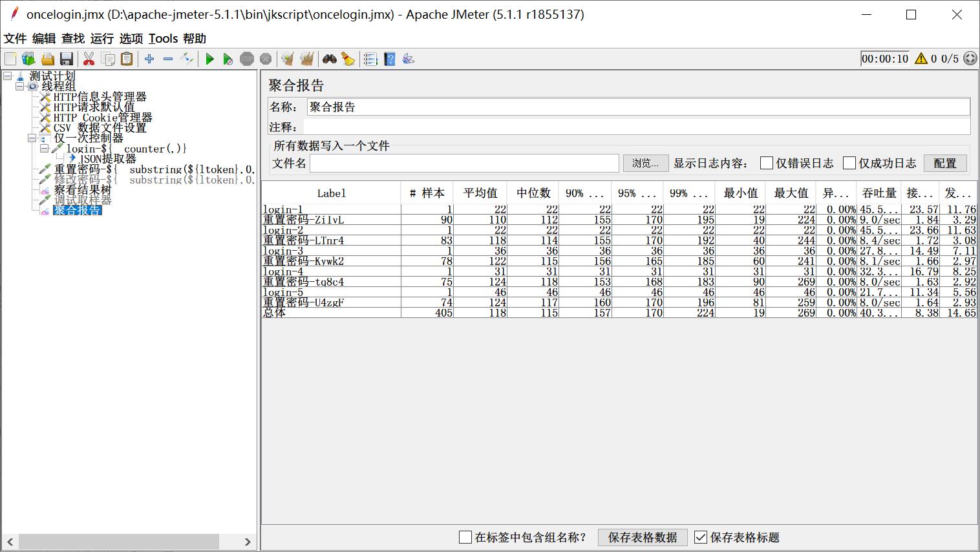
Task: Open the 运行 menu
Action: click(x=101, y=39)
